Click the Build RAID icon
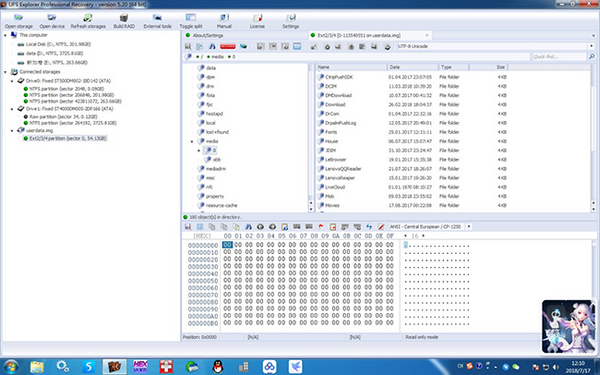This screenshot has width=600, height=375. pos(124,18)
